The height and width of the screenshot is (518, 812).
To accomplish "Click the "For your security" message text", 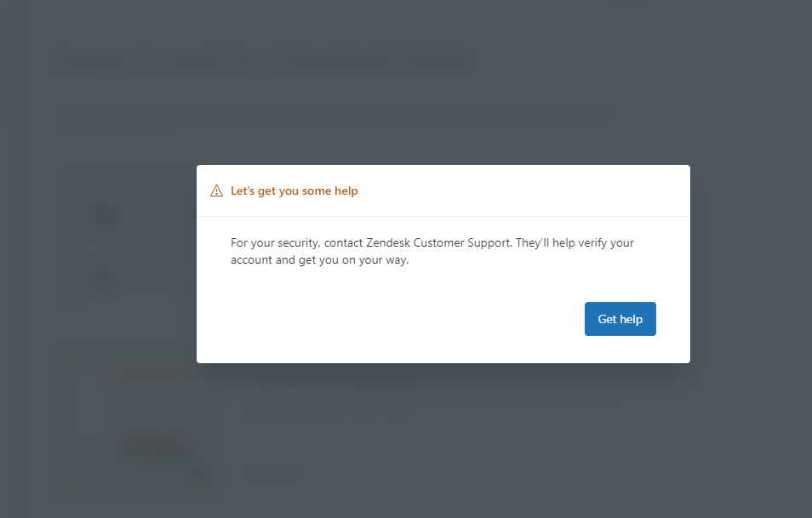I will pyautogui.click(x=272, y=242).
